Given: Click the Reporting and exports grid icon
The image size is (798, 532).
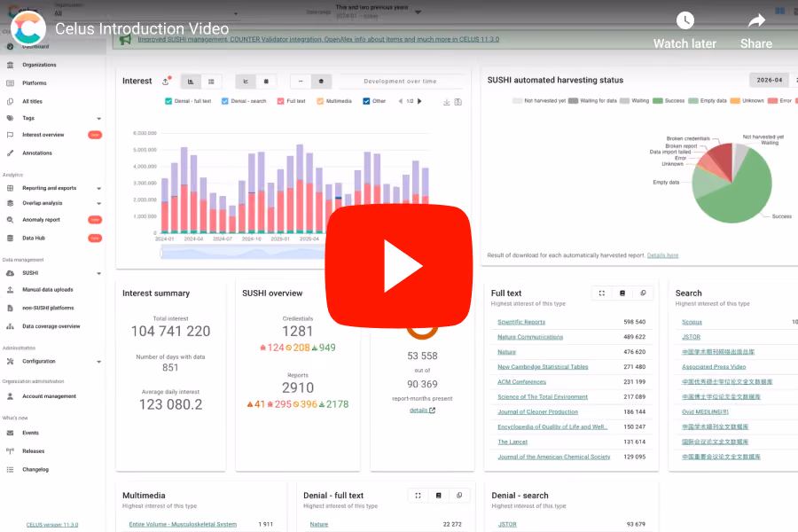Looking at the screenshot, I should [x=10, y=188].
